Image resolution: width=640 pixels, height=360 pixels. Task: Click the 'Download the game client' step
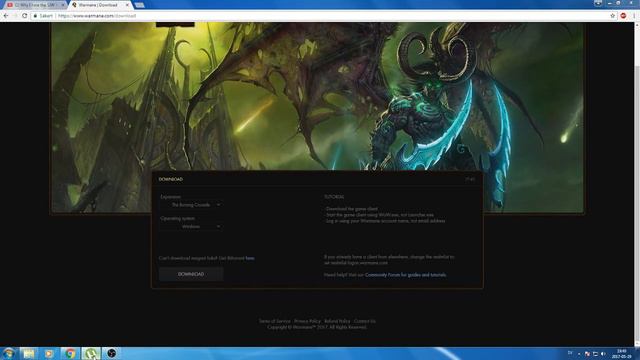click(351, 209)
